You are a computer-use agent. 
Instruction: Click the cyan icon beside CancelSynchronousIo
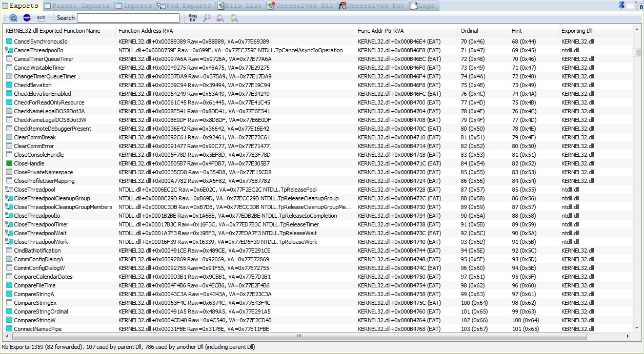click(9, 41)
